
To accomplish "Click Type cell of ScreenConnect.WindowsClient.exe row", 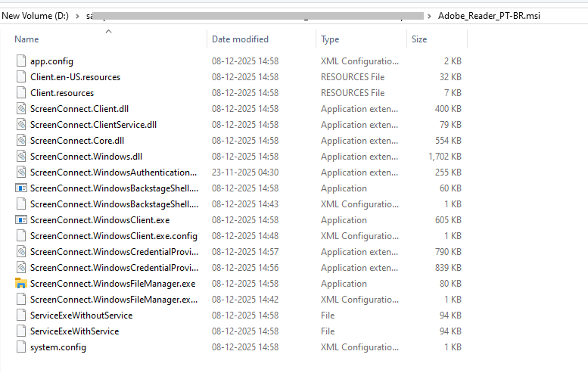I will [344, 220].
